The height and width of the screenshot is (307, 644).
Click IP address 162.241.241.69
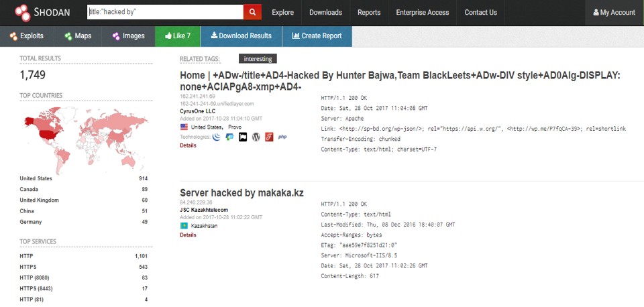tap(197, 97)
